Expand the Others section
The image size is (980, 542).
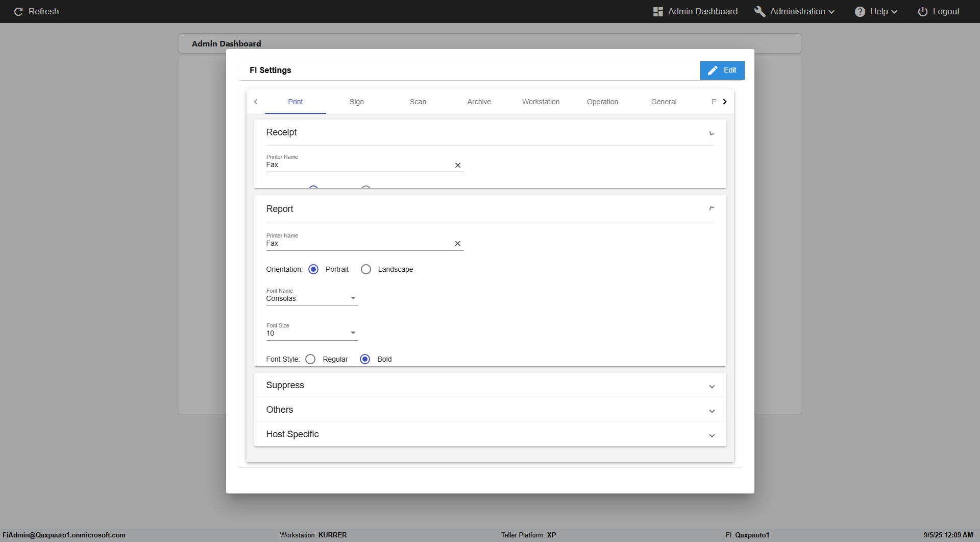pyautogui.click(x=490, y=410)
